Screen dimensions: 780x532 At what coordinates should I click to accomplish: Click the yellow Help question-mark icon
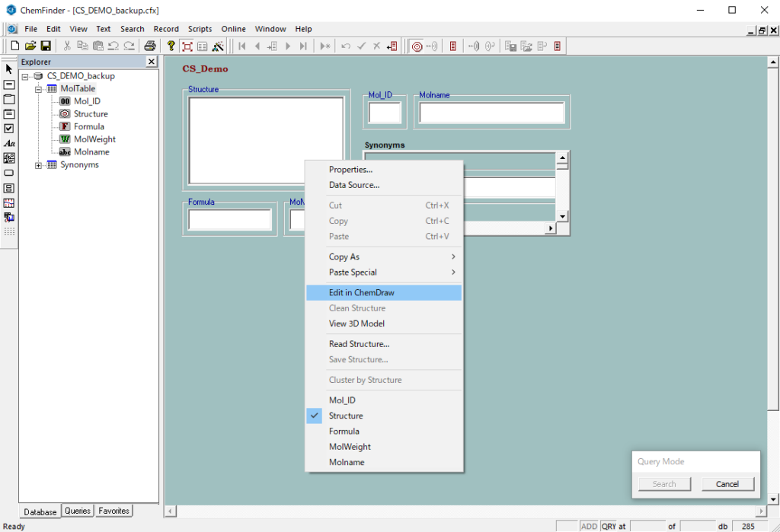(171, 46)
